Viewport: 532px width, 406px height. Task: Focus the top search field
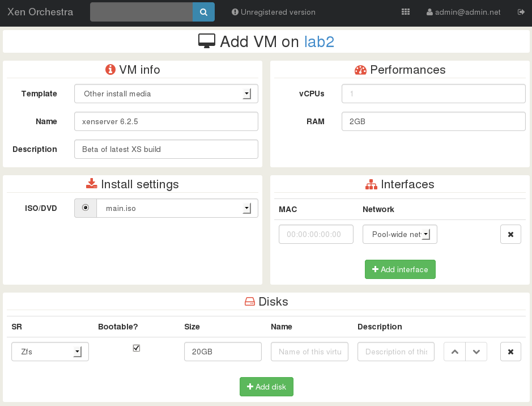click(x=142, y=12)
